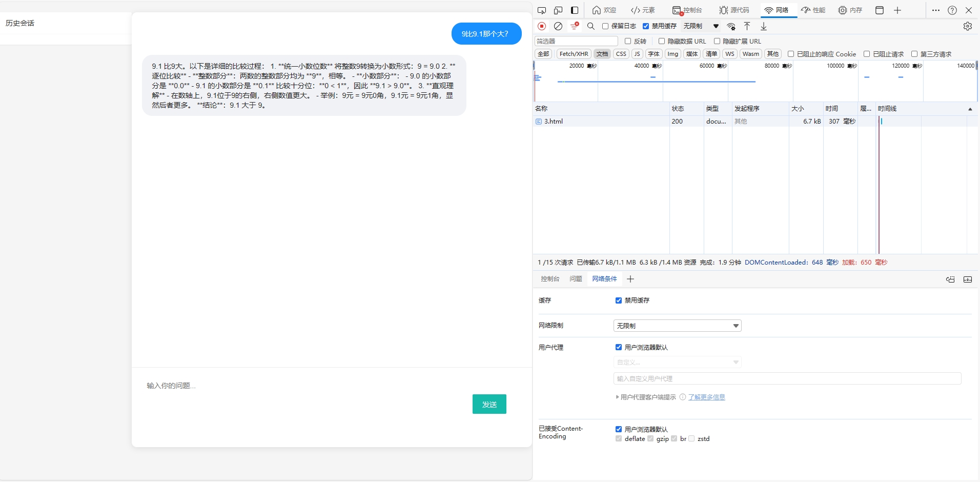Activate the inspect element picker icon

pos(542,10)
